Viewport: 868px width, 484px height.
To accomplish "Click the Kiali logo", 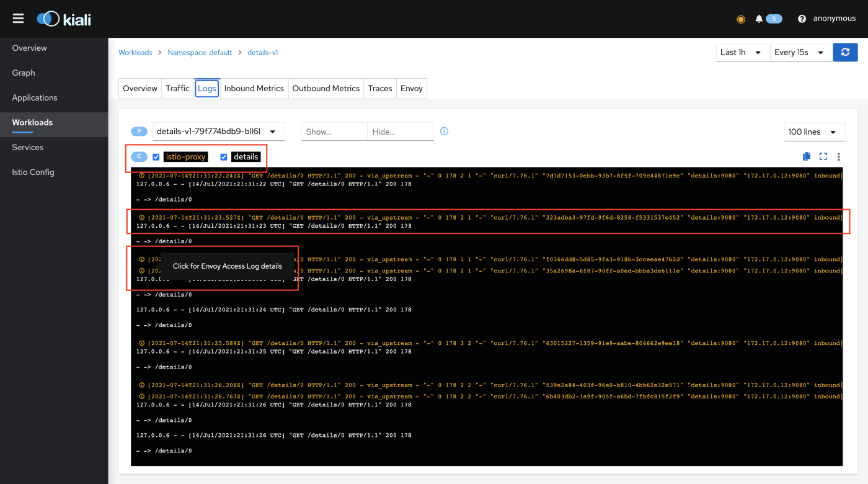I will (x=64, y=19).
